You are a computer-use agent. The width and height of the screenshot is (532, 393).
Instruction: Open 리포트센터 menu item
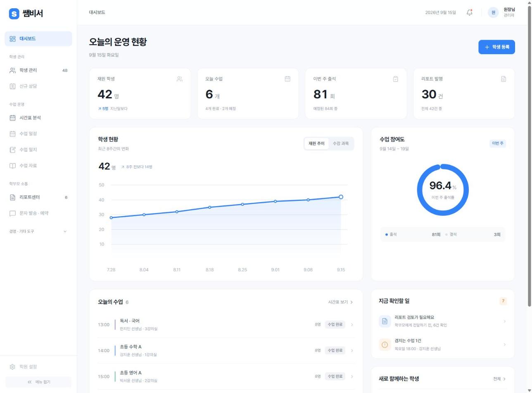click(38, 198)
